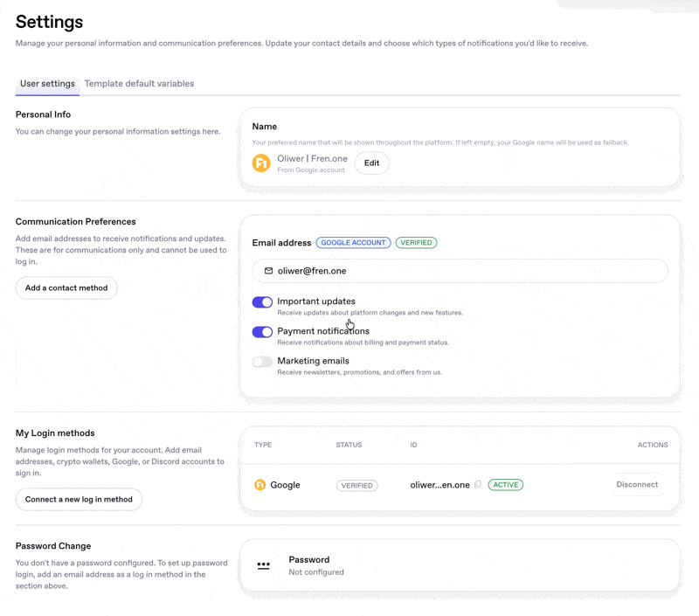Click the ACTIONS column header
The height and width of the screenshot is (616, 699).
point(653,445)
